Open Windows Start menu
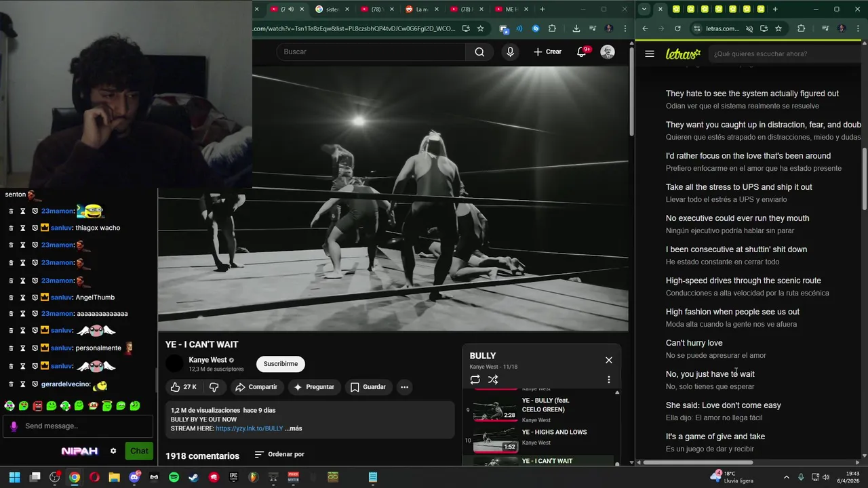Viewport: 868px width, 488px height. 14,477
